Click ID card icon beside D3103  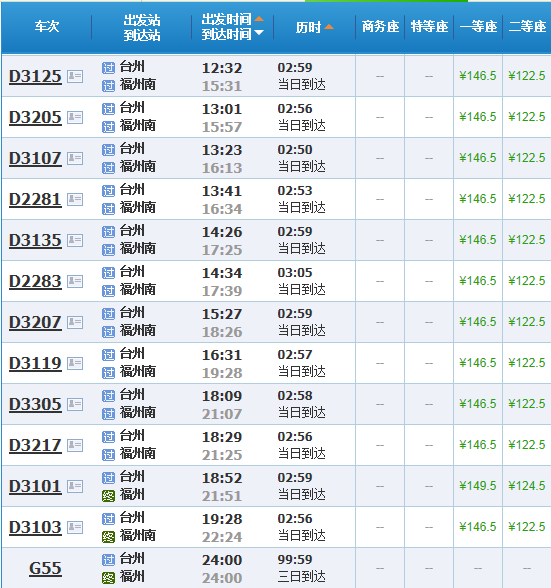tap(75, 527)
